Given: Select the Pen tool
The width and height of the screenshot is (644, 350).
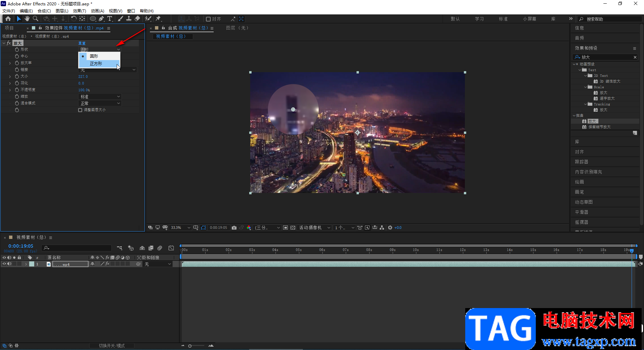Looking at the screenshot, I should (101, 19).
